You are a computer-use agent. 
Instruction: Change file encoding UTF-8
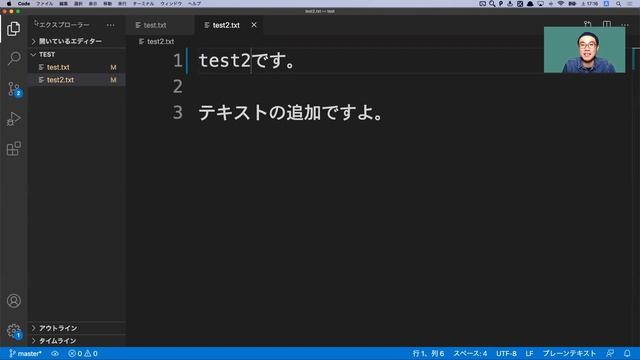point(506,353)
